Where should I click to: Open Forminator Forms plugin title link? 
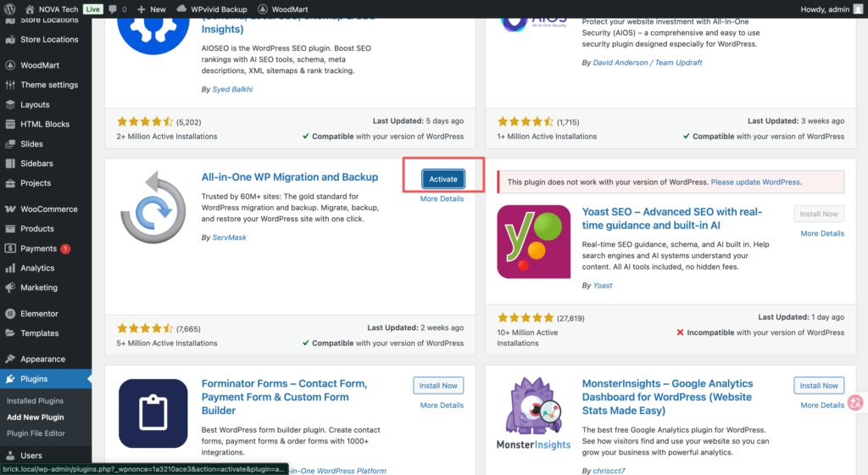point(284,397)
